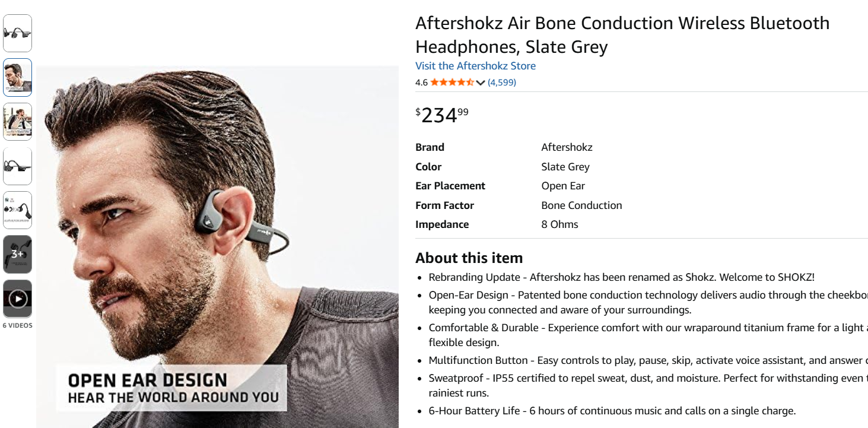Image resolution: width=868 pixels, height=428 pixels.
Task: Select the first headphones-only gallery thumbnail
Action: pos(18,33)
